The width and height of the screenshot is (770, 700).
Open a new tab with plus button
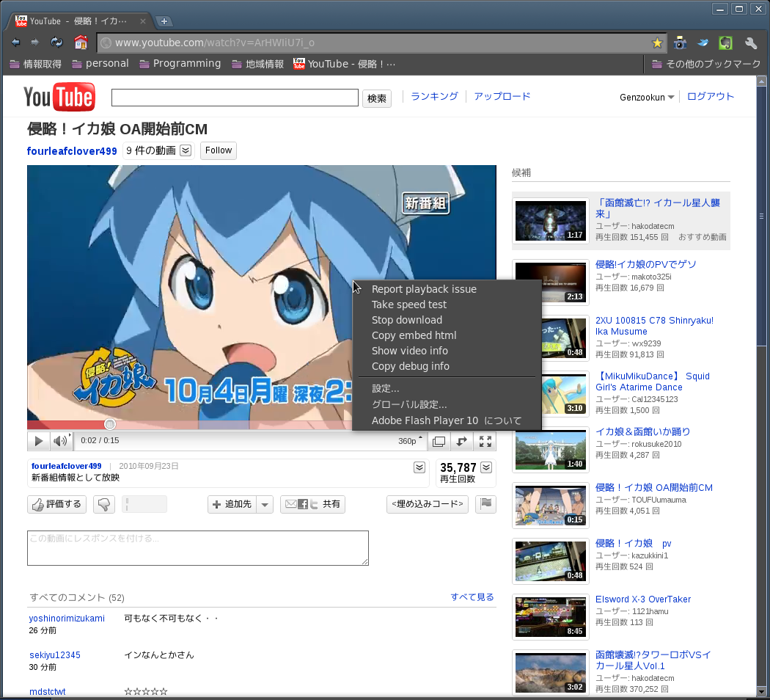(164, 21)
